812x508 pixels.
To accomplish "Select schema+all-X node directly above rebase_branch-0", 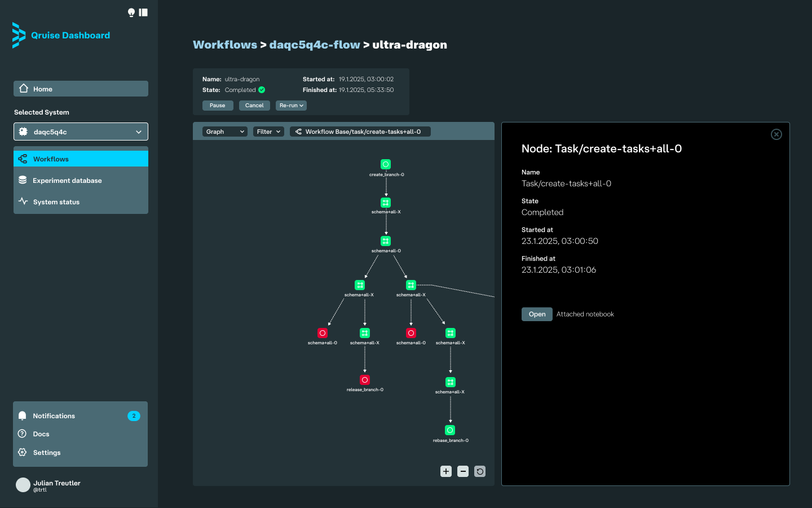I will tap(450, 382).
